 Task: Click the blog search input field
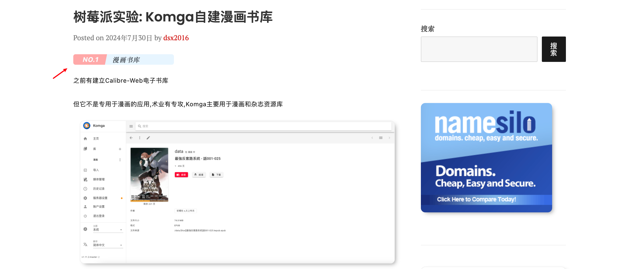pyautogui.click(x=479, y=49)
